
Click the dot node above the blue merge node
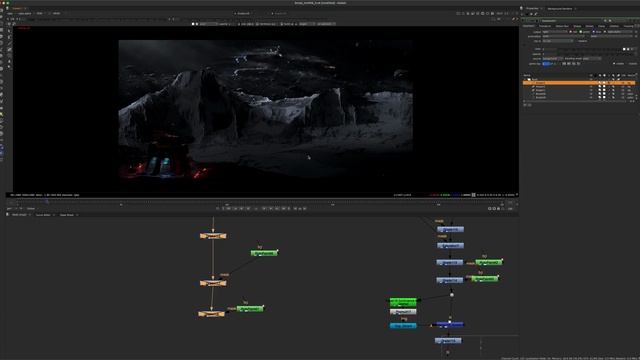(451, 295)
